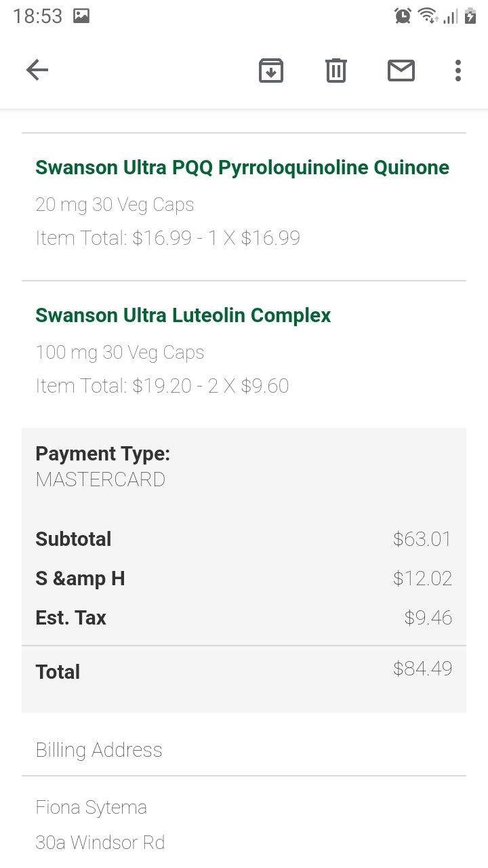488x868 pixels.
Task: Mark email as unread envelope icon
Action: pos(401,71)
